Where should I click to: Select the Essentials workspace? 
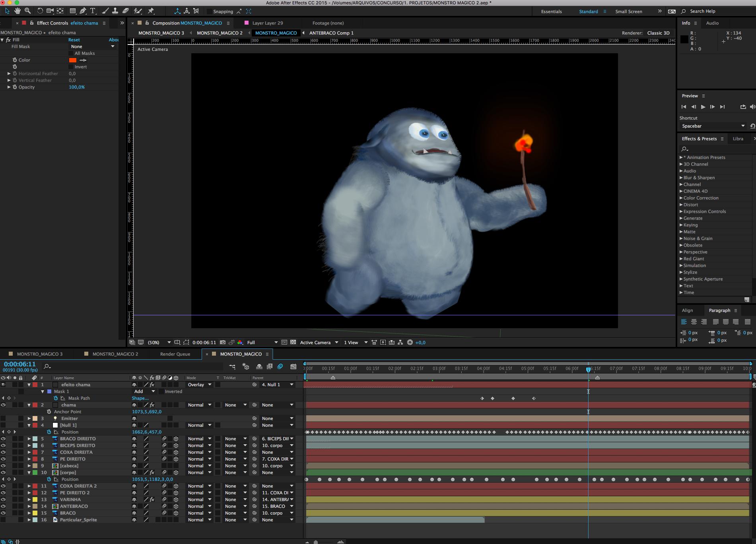click(551, 12)
